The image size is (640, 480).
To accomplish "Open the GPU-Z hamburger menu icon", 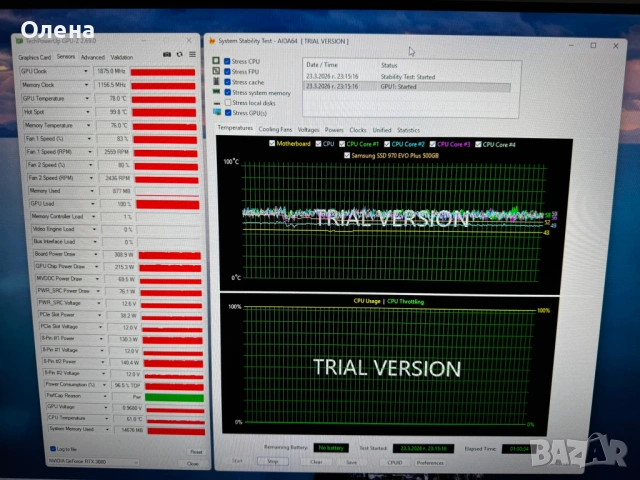I will pos(192,56).
